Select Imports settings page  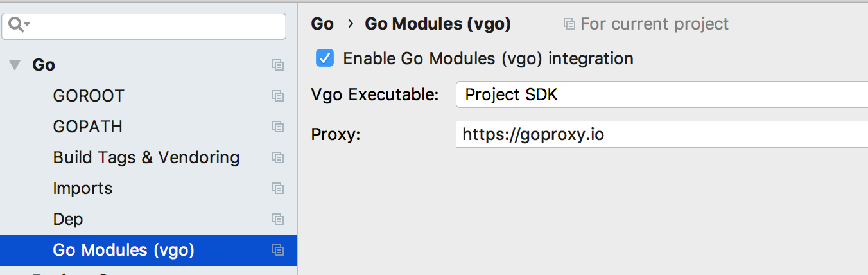tap(83, 188)
